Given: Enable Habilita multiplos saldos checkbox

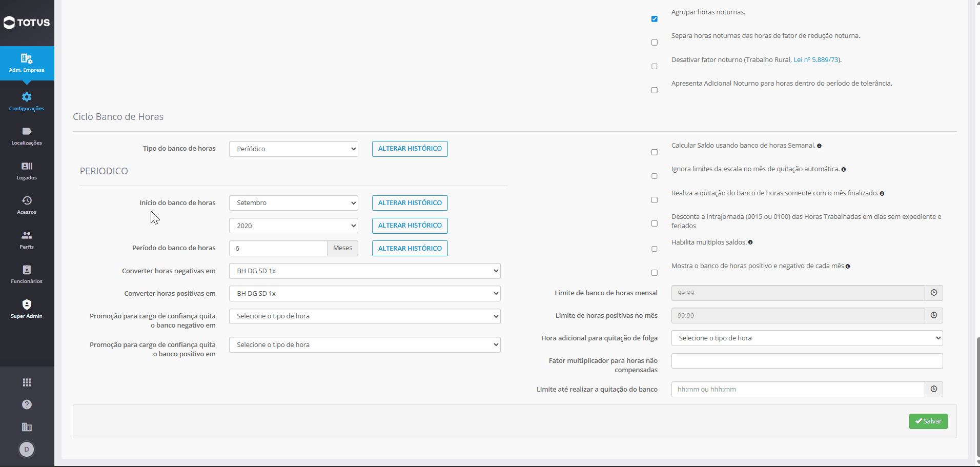Looking at the screenshot, I should click(x=655, y=249).
